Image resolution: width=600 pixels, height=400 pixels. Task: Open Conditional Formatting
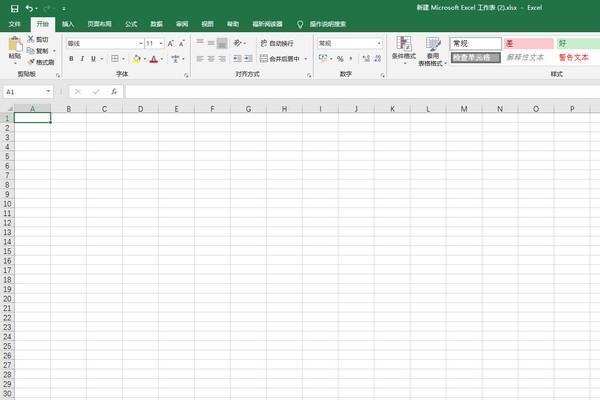(404, 50)
